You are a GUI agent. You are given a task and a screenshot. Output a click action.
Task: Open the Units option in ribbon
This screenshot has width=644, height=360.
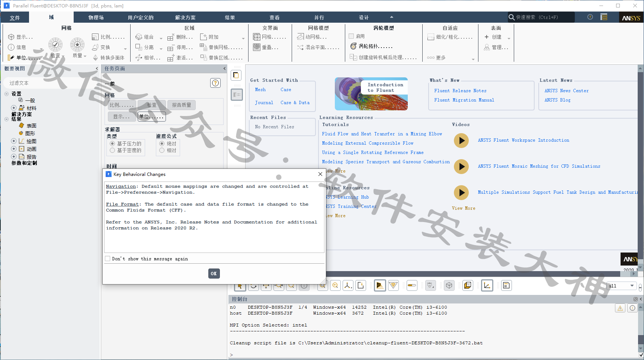(24, 58)
